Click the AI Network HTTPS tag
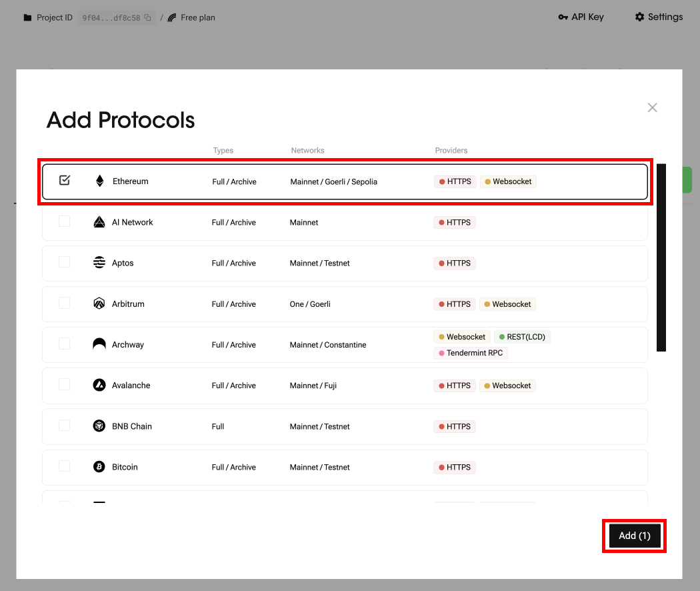The width and height of the screenshot is (700, 591). [x=455, y=223]
